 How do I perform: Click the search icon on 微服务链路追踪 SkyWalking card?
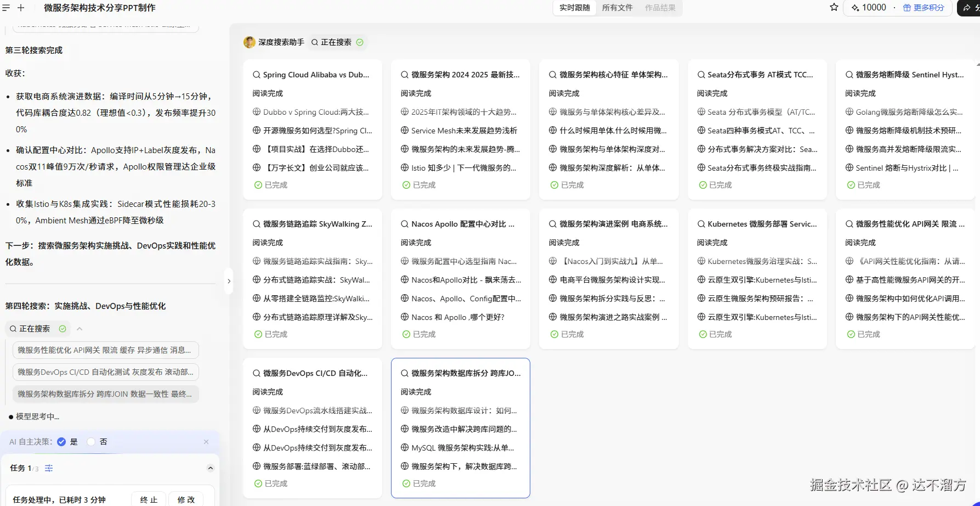point(256,224)
